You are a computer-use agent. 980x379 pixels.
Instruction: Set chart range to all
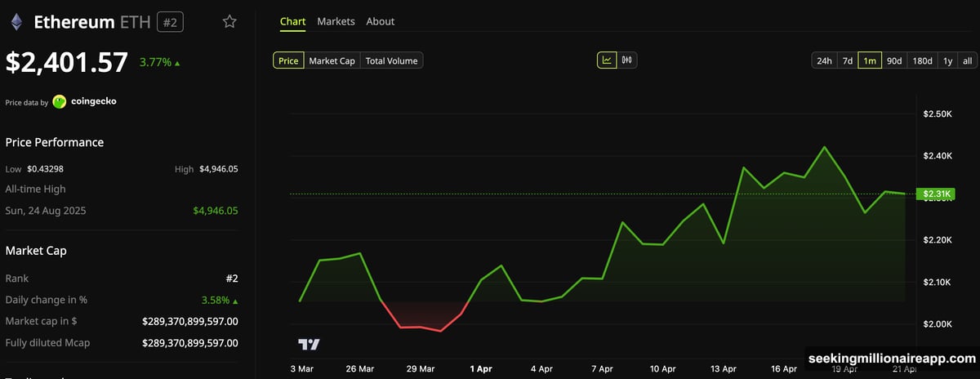point(967,60)
